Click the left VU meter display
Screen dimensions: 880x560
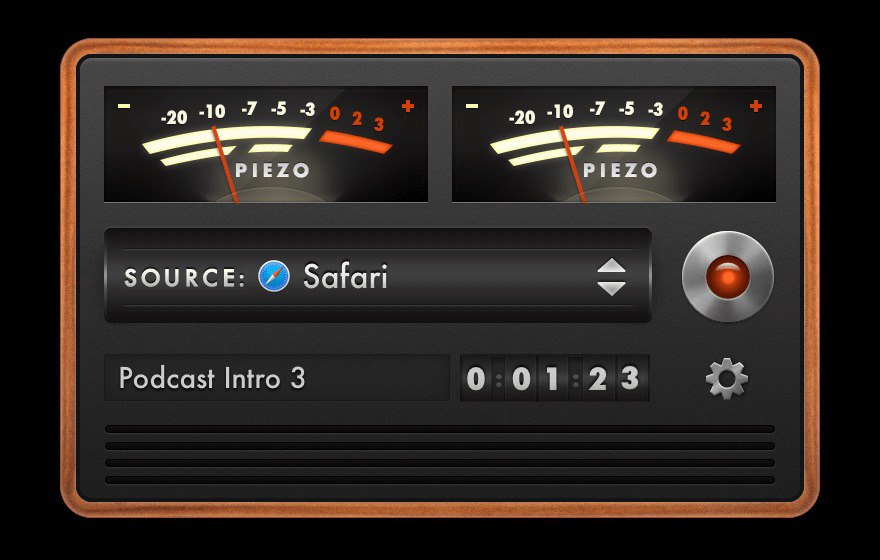tap(266, 144)
